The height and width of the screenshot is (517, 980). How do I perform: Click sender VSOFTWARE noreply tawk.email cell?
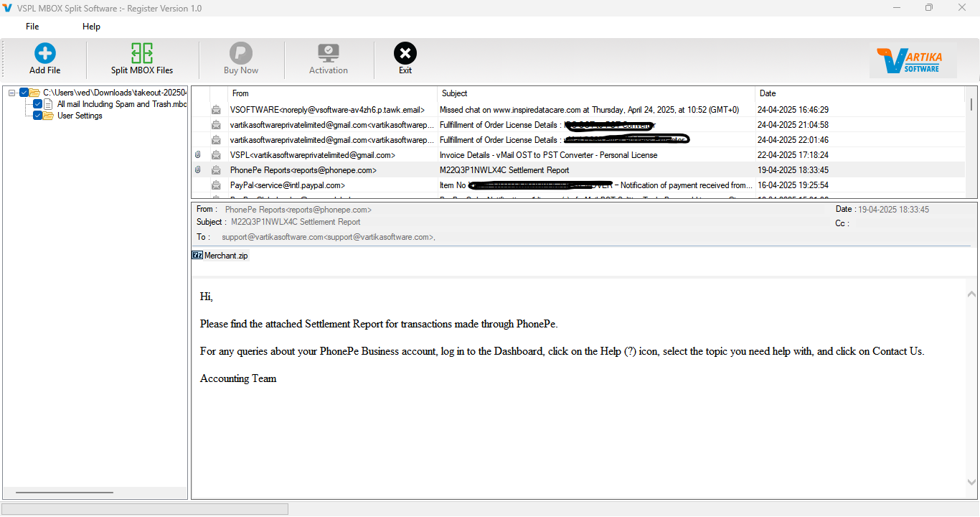(327, 110)
